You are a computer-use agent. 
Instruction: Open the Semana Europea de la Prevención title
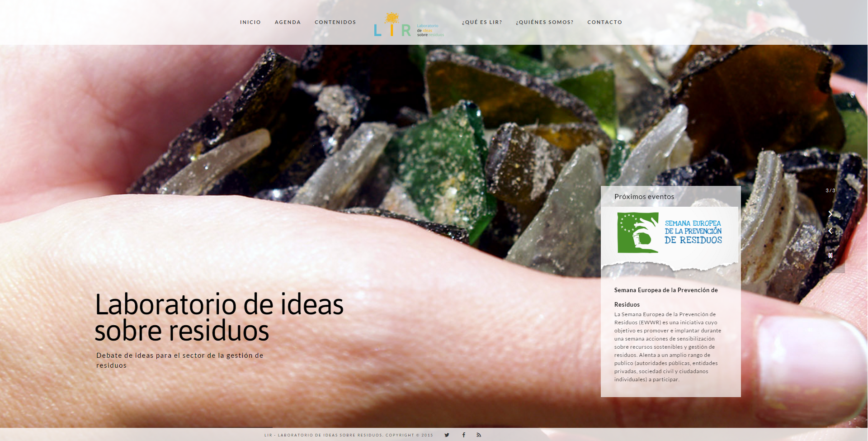click(x=665, y=290)
